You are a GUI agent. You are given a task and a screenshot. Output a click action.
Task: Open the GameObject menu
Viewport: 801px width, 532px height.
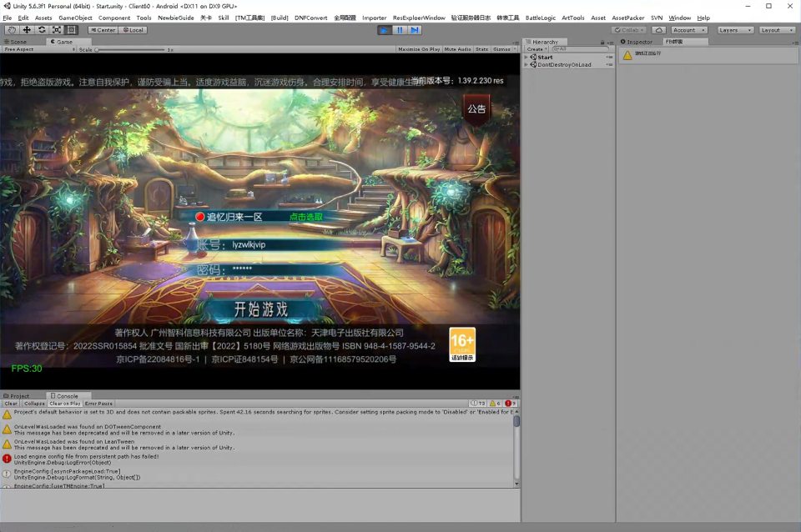tap(75, 18)
